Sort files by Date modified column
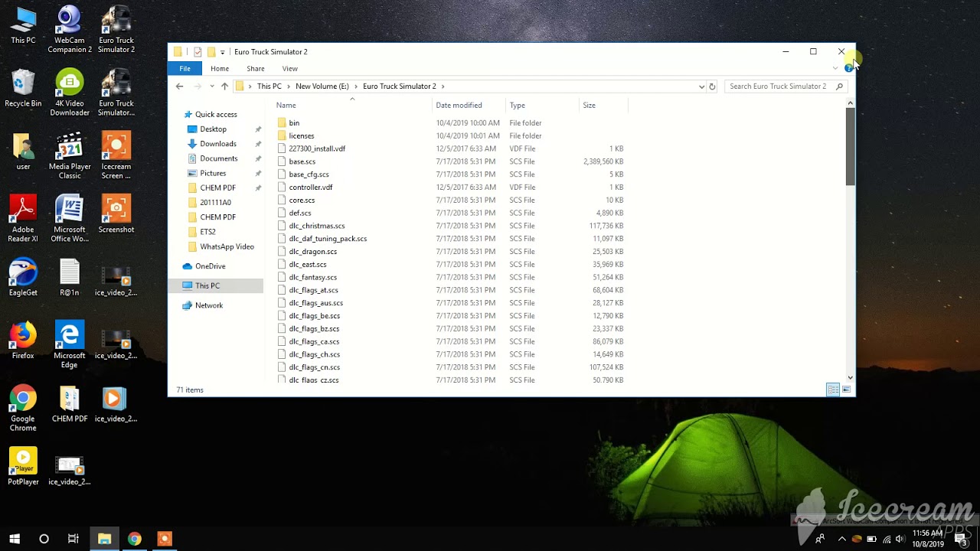The image size is (980, 551). click(x=469, y=105)
